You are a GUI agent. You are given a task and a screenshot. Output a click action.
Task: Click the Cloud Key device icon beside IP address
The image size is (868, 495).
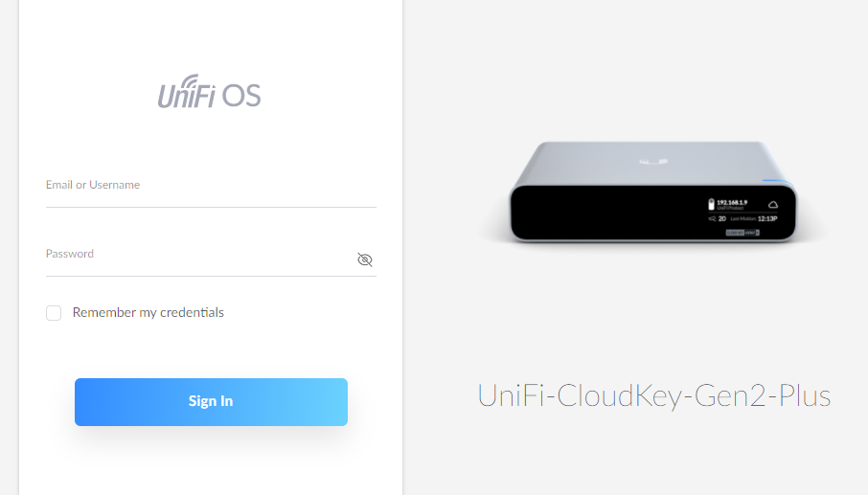[x=711, y=204]
